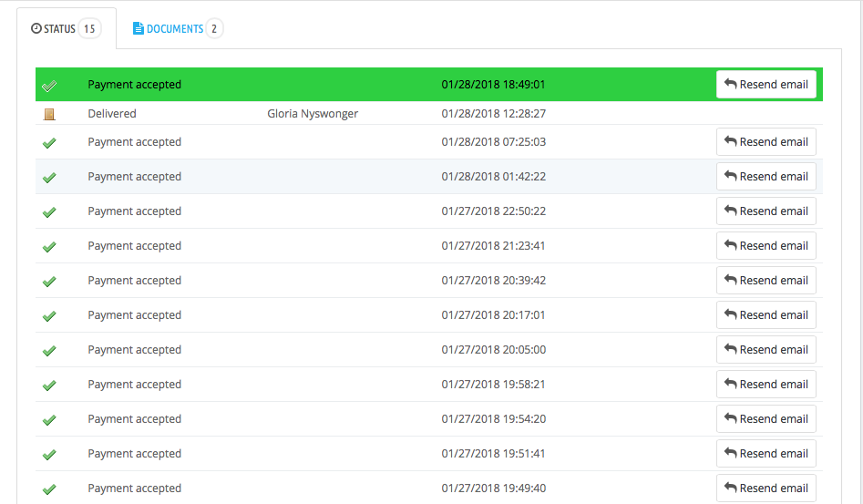This screenshot has width=863, height=504.
Task: Click Payment accepted text at 01/28/2018 01:42:22
Action: click(x=135, y=177)
